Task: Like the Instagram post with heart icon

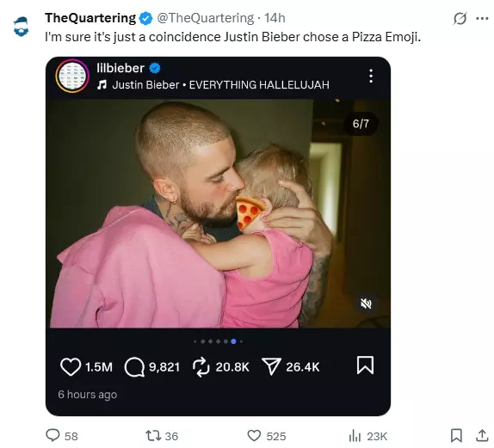Action: coord(71,367)
